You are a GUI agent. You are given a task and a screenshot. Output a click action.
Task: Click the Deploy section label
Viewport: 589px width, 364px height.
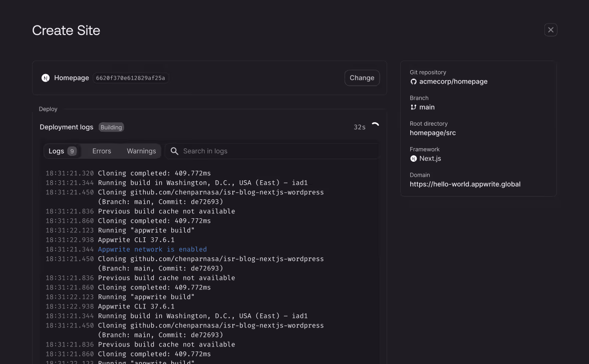pyautogui.click(x=48, y=109)
